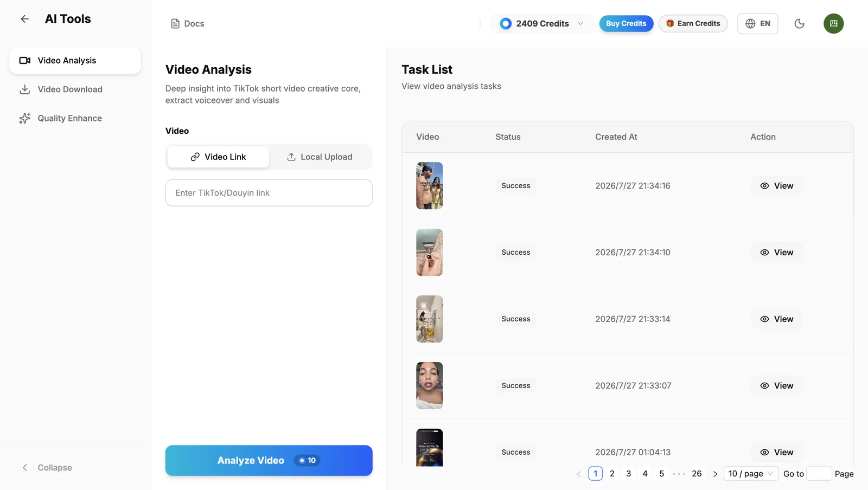Click the next page arrow
The image size is (868, 490).
click(x=715, y=474)
